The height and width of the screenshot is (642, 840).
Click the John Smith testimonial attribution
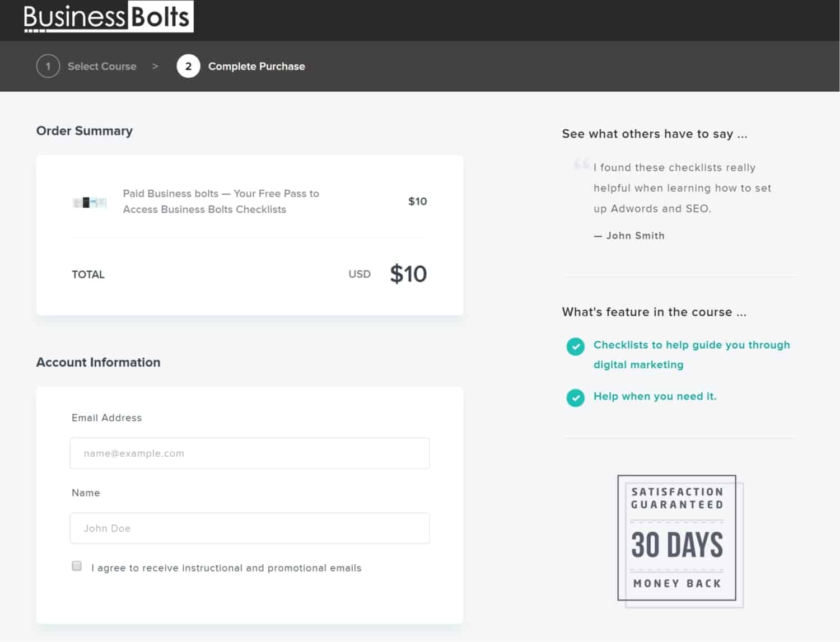tap(629, 236)
